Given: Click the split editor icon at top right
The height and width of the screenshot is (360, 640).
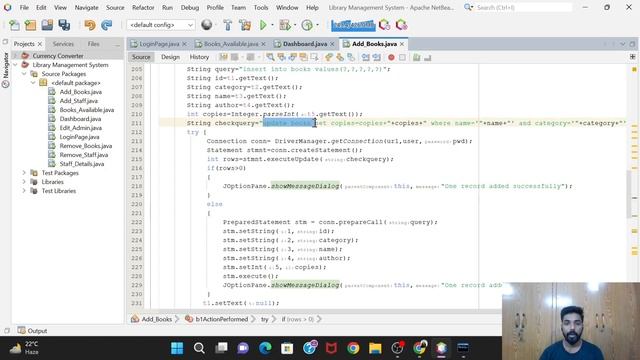Looking at the screenshot, I should (x=633, y=57).
